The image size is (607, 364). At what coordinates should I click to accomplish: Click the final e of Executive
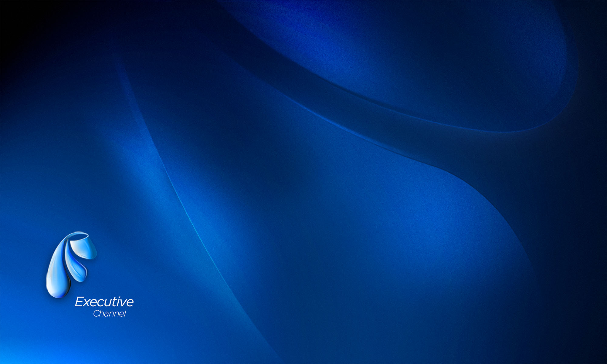[x=130, y=303]
